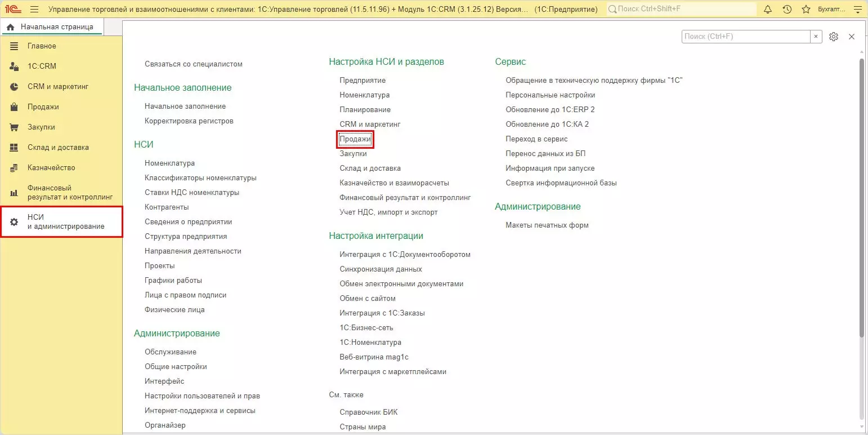Open Контрагенты list
This screenshot has height=435, width=868.
[167, 207]
